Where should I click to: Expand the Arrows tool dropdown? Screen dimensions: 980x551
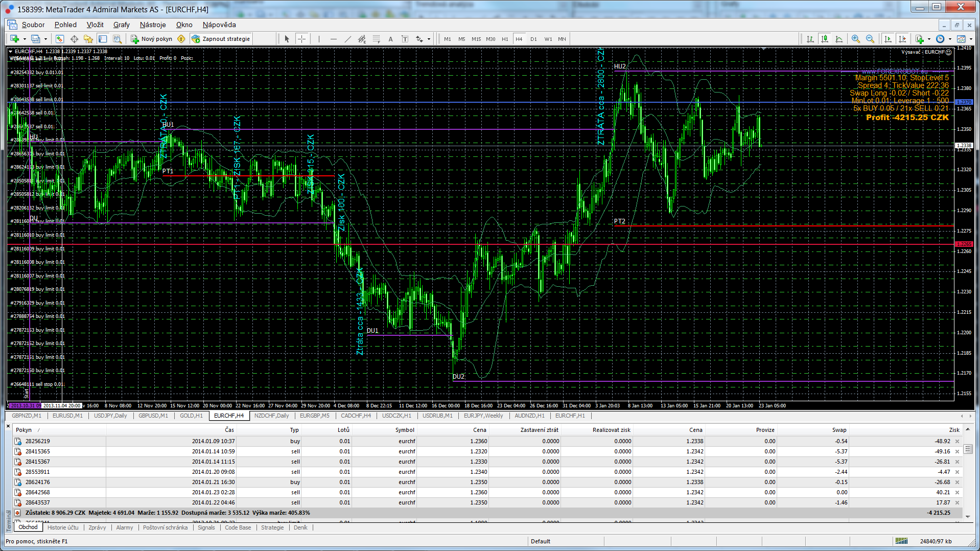coord(429,39)
